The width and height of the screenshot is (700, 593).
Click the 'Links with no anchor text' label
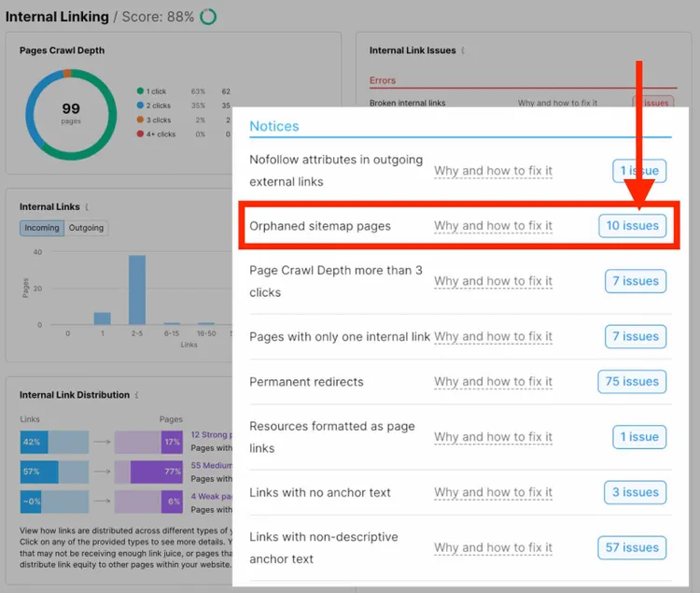click(x=320, y=492)
